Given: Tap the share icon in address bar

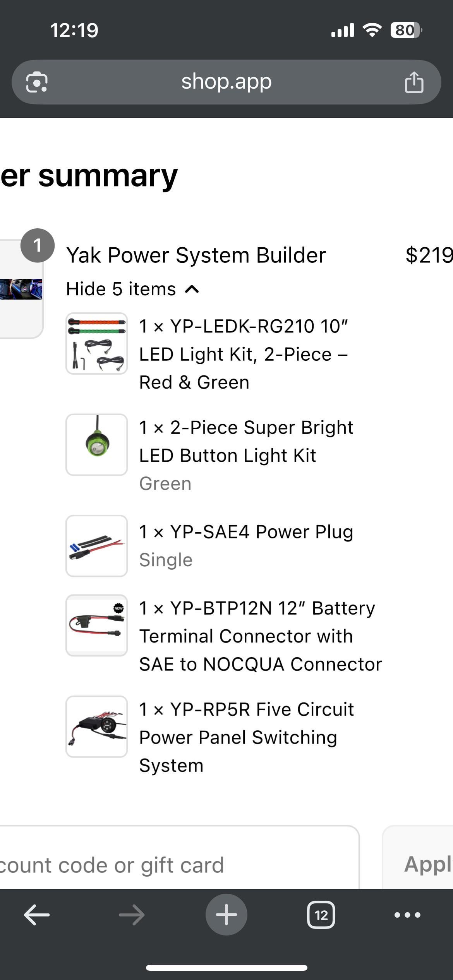Looking at the screenshot, I should tap(414, 82).
